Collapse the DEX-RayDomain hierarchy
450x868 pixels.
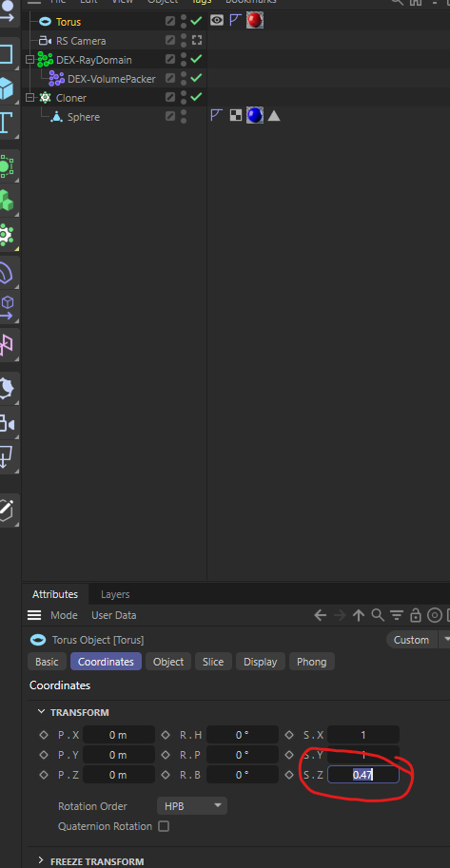click(x=30, y=59)
